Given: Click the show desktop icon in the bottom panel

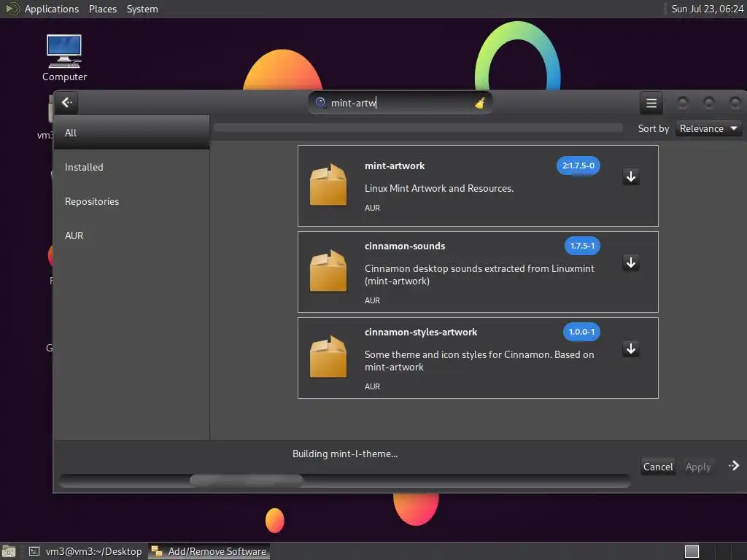Looking at the screenshot, I should click(9, 551).
